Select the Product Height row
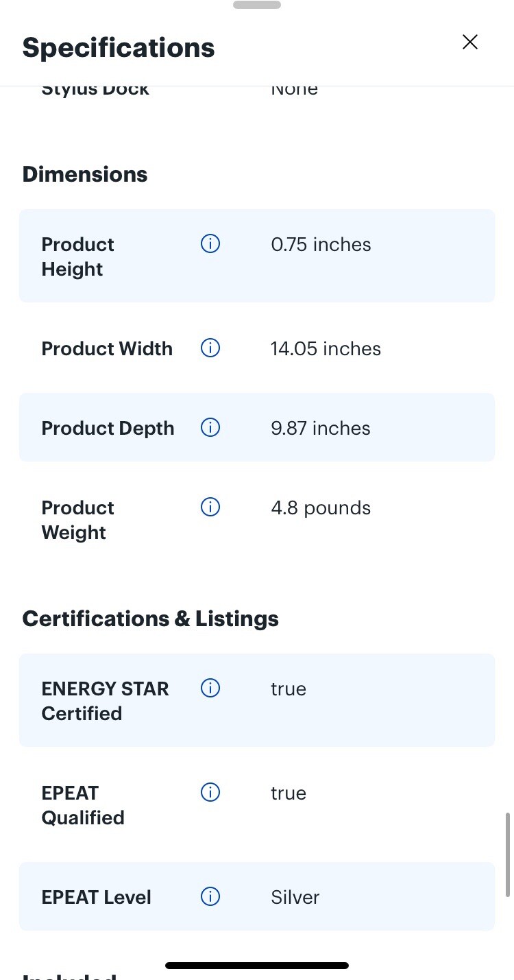 (x=257, y=256)
